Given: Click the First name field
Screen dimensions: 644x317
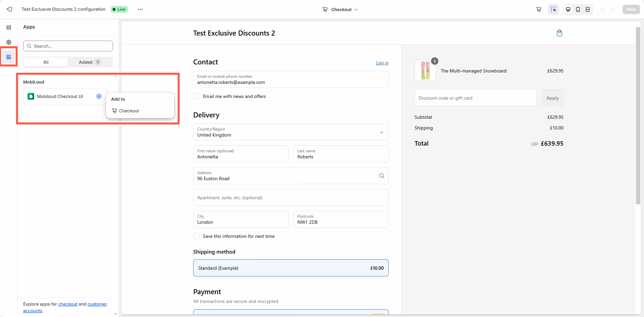Looking at the screenshot, I should pyautogui.click(x=241, y=154).
